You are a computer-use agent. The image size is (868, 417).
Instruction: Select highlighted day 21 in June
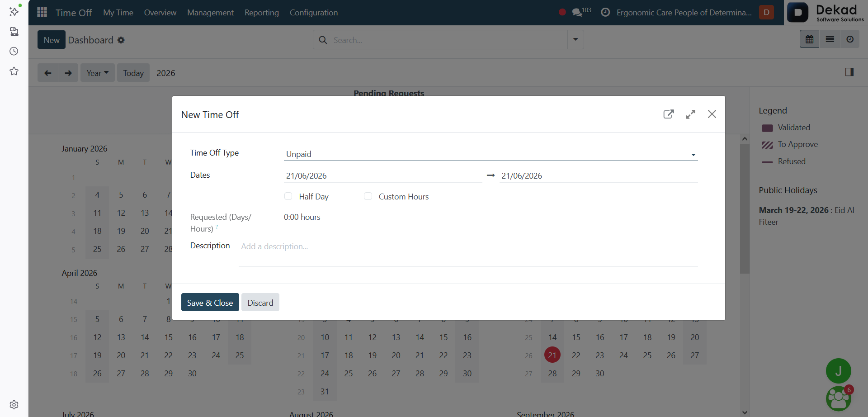tap(552, 355)
